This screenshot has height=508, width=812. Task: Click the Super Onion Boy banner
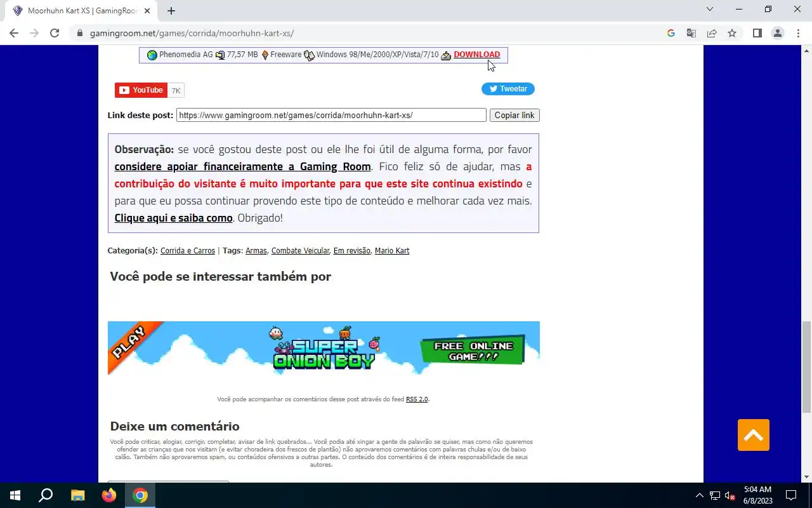coord(324,348)
